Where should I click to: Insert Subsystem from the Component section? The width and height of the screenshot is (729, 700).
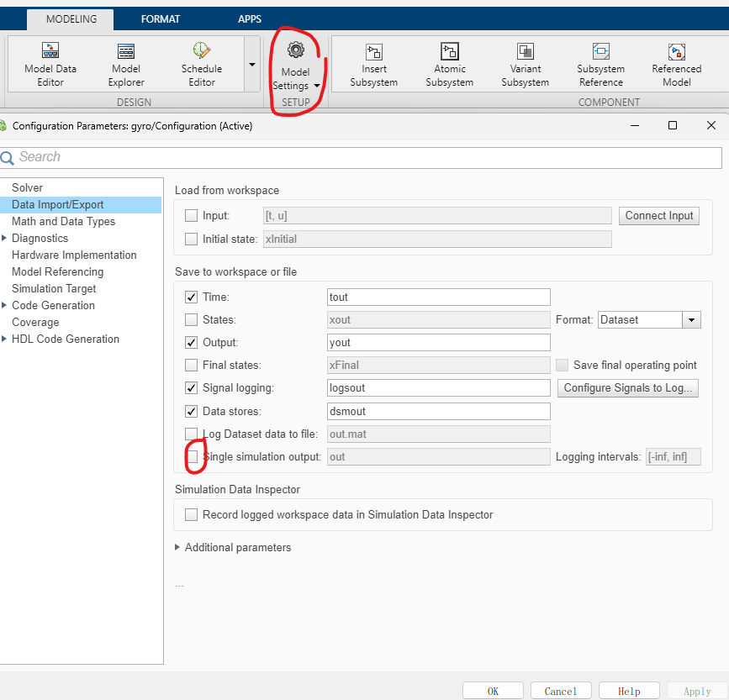coord(373,64)
